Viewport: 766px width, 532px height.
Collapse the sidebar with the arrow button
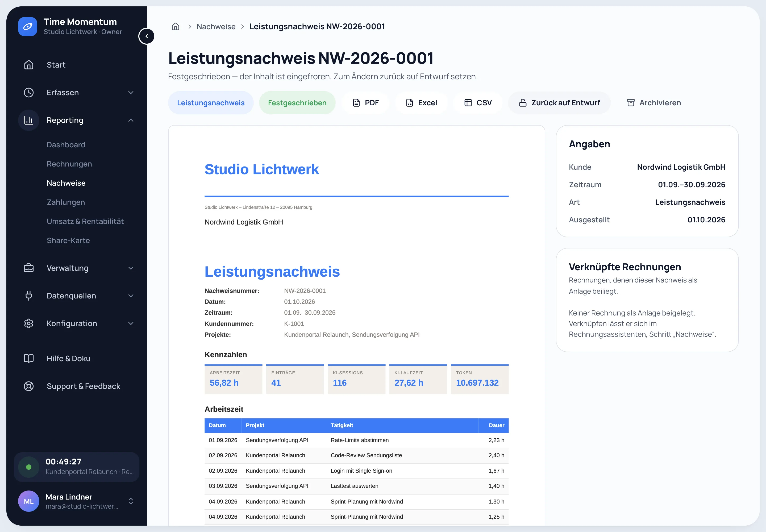pyautogui.click(x=147, y=36)
